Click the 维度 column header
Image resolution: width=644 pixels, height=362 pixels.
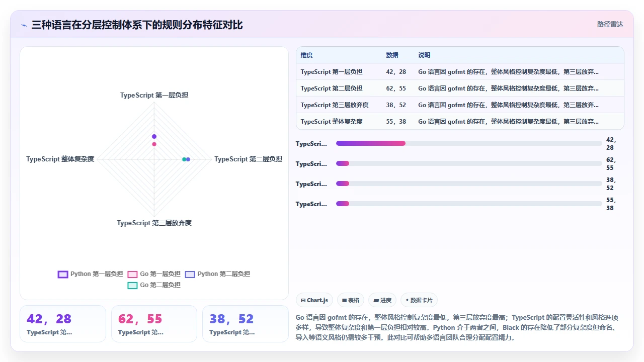tap(307, 55)
